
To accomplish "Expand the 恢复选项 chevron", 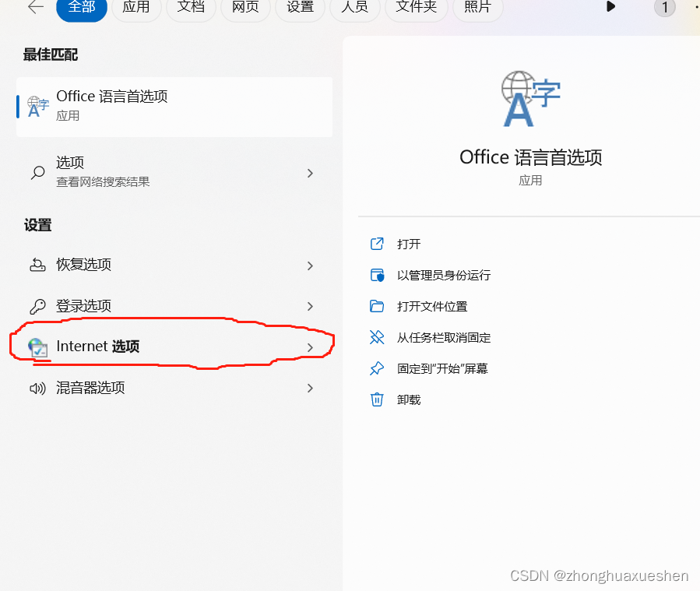I will pos(310,266).
